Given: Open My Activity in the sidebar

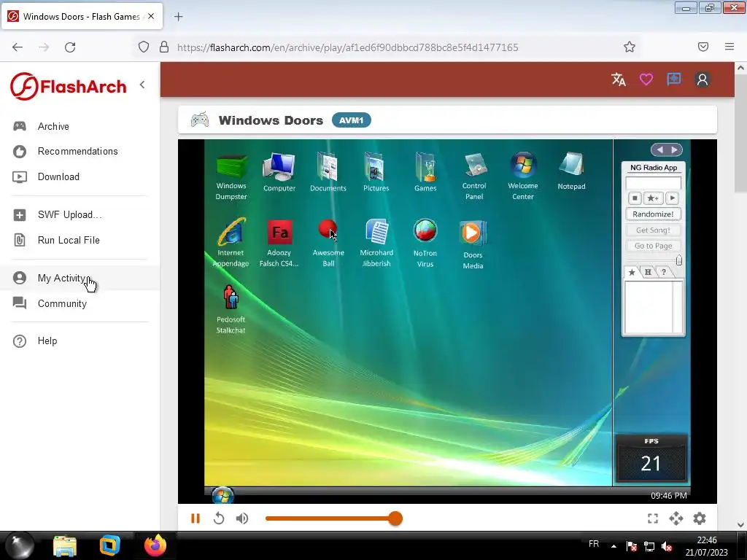Looking at the screenshot, I should [80, 278].
